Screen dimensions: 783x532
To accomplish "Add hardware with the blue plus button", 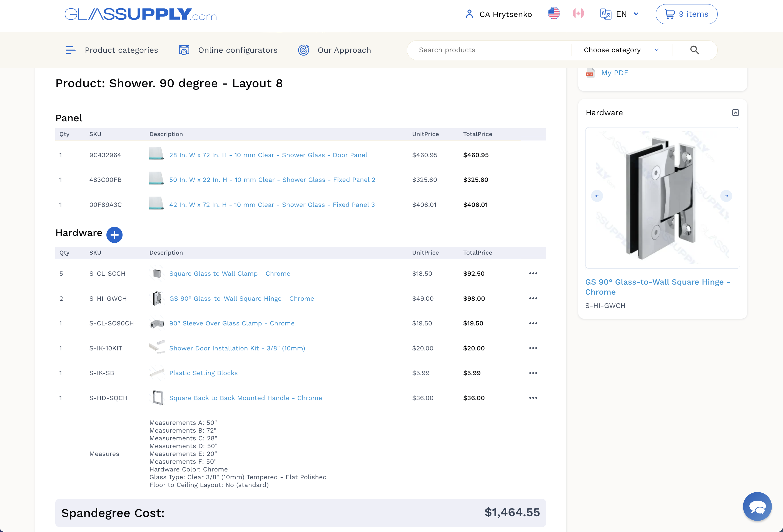I will click(114, 235).
